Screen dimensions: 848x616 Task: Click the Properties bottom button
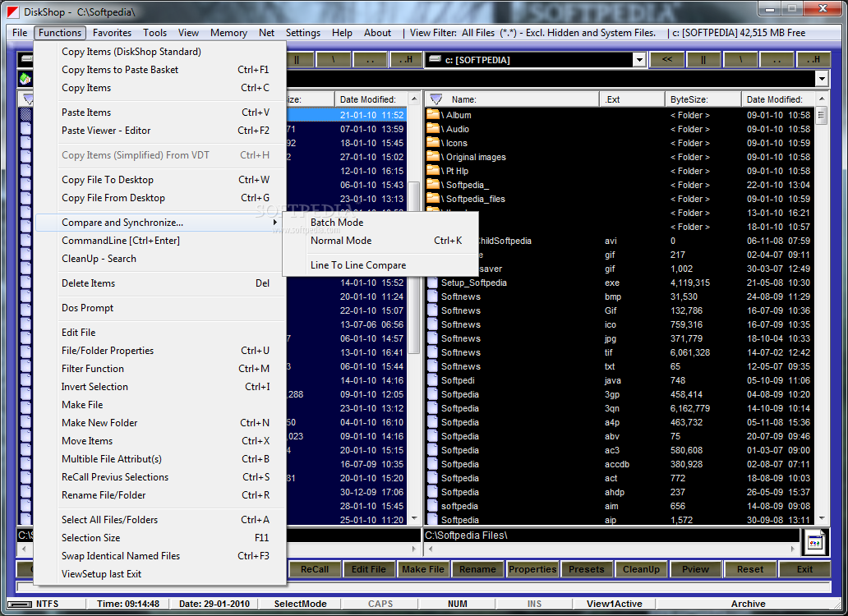532,569
